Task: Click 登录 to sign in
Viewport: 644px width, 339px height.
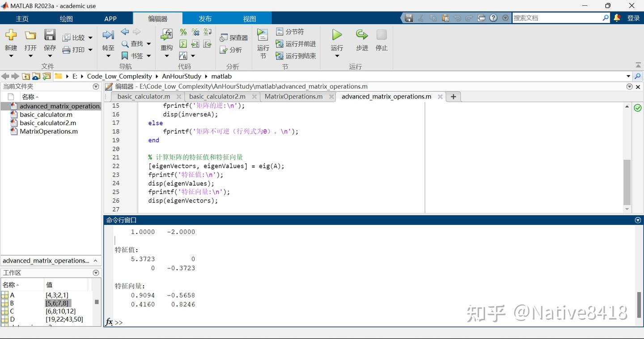Action: click(633, 18)
